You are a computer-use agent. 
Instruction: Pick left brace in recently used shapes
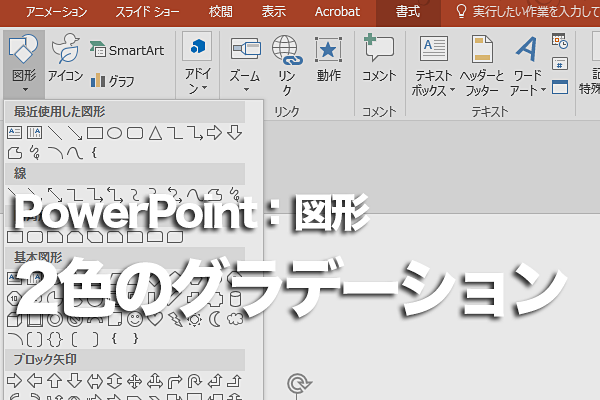pyautogui.click(x=94, y=153)
